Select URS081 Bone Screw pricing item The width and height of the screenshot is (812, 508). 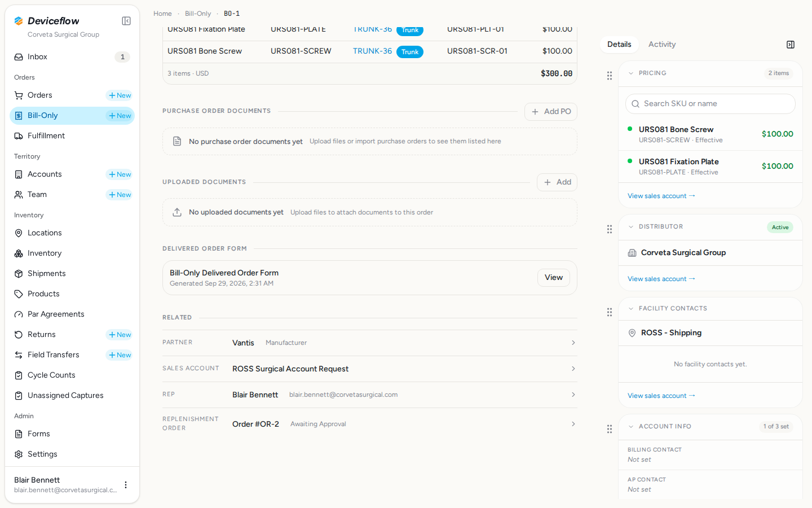(x=710, y=134)
